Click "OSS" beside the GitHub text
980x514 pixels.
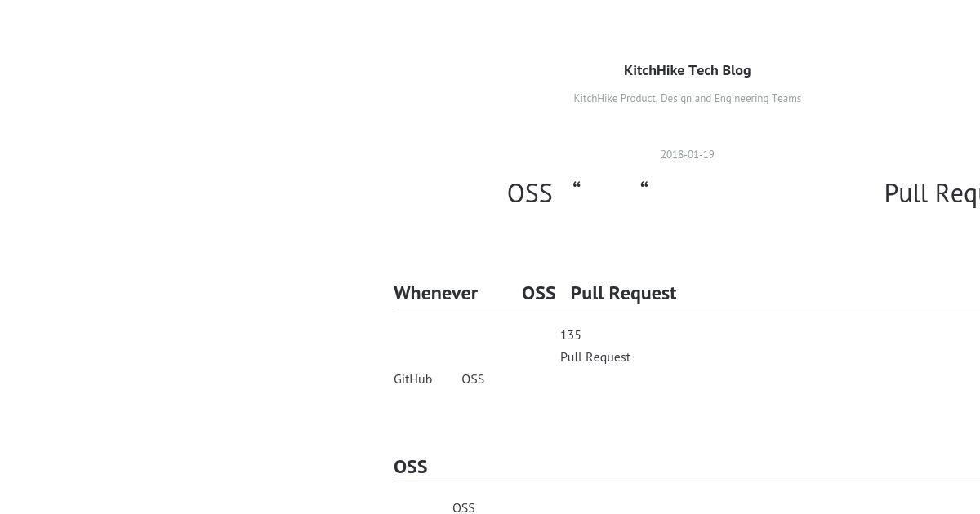(x=473, y=379)
